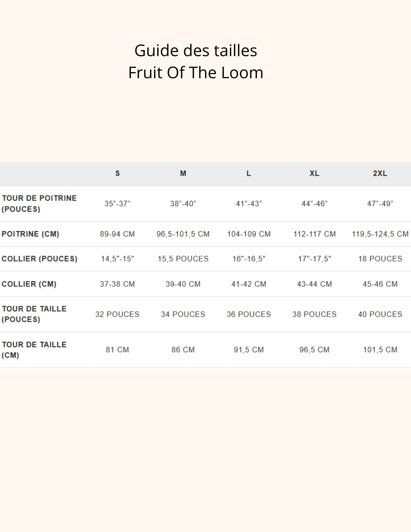Image resolution: width=411 pixels, height=532 pixels.
Task: Select the Collier (CM) row label
Action: click(29, 284)
